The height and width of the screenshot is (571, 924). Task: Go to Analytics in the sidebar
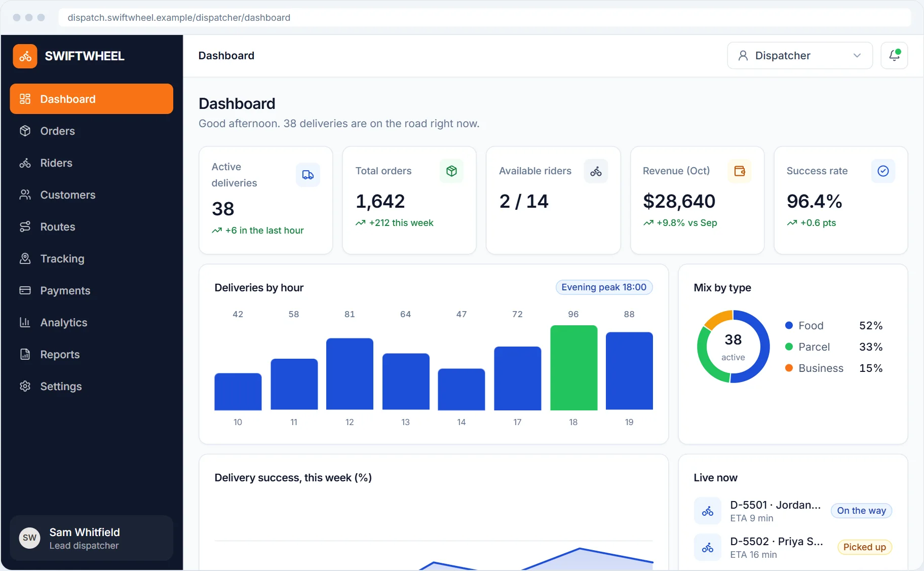91,322
